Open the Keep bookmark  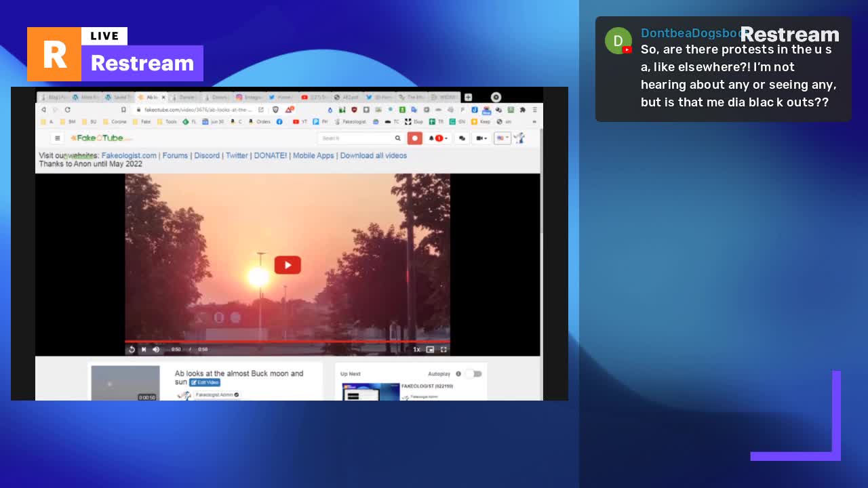pos(481,122)
